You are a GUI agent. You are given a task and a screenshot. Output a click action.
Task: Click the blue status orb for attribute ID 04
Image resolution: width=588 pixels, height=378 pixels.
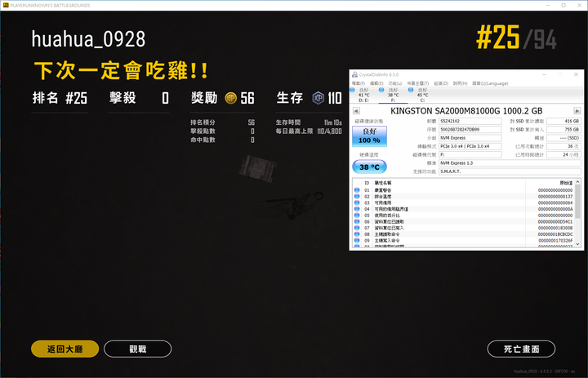click(x=357, y=209)
